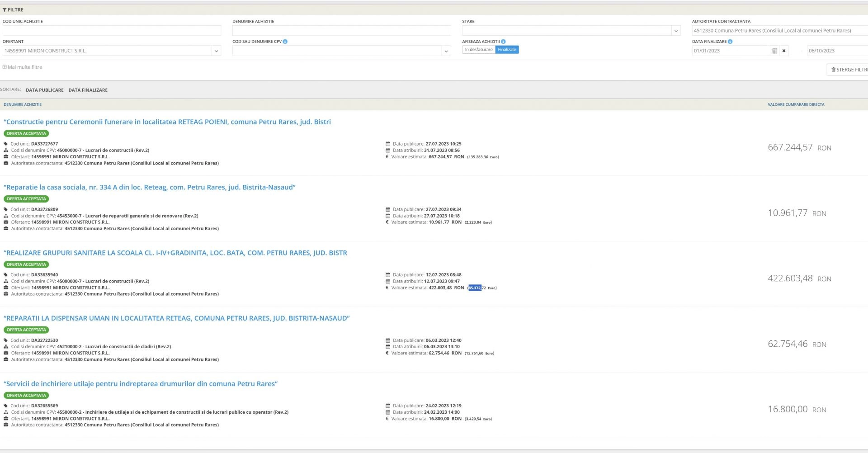Click the filter funnel icon in Filtre header
Image resolution: width=868 pixels, height=453 pixels.
[x=5, y=10]
